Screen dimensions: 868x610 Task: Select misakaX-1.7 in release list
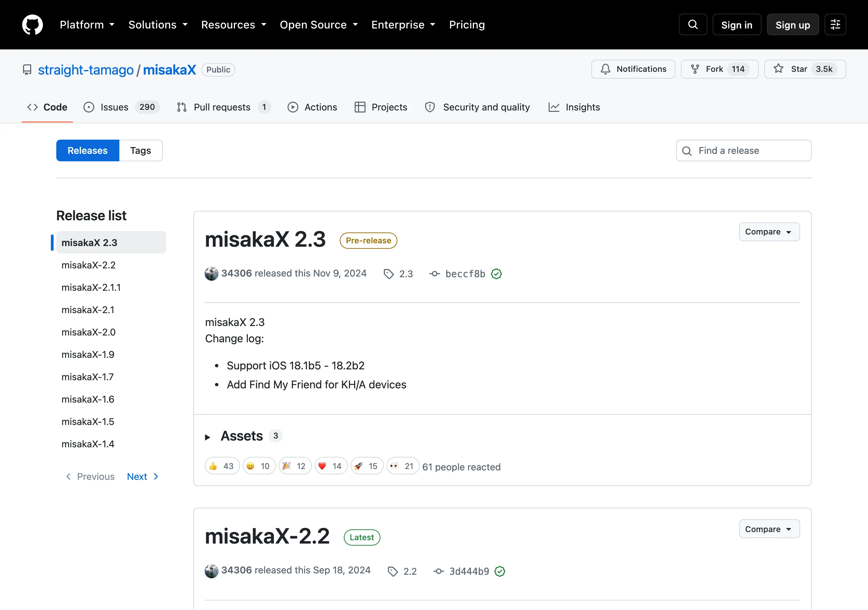click(111, 377)
